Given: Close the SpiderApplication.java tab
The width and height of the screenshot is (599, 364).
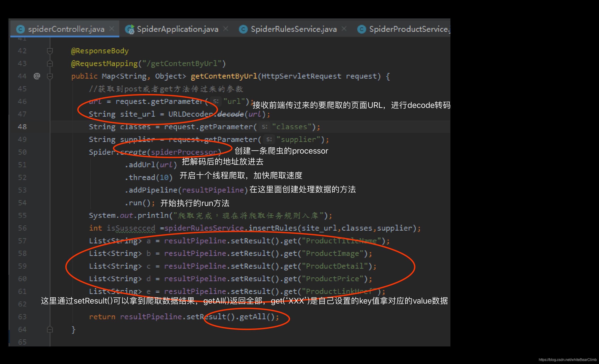Looking at the screenshot, I should 226,29.
